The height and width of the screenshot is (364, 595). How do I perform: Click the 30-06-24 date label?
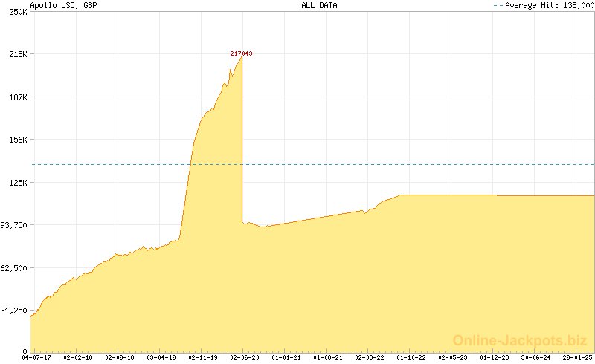pos(536,357)
